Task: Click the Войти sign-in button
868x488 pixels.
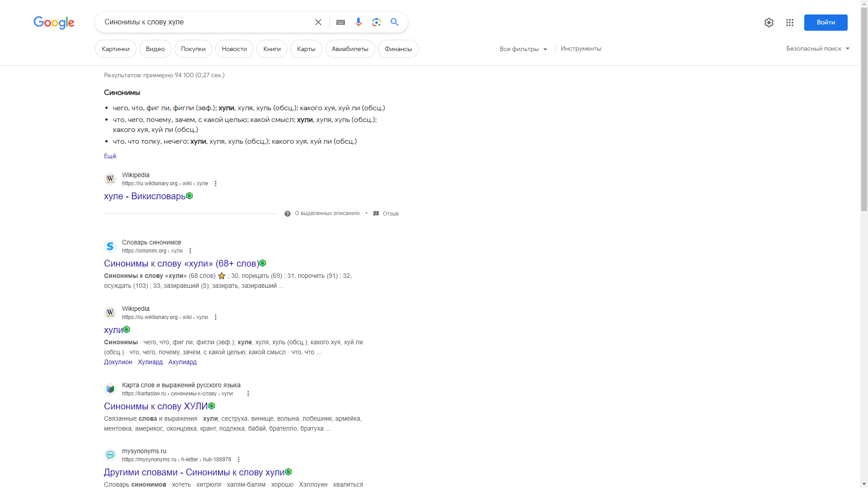Action: (826, 23)
